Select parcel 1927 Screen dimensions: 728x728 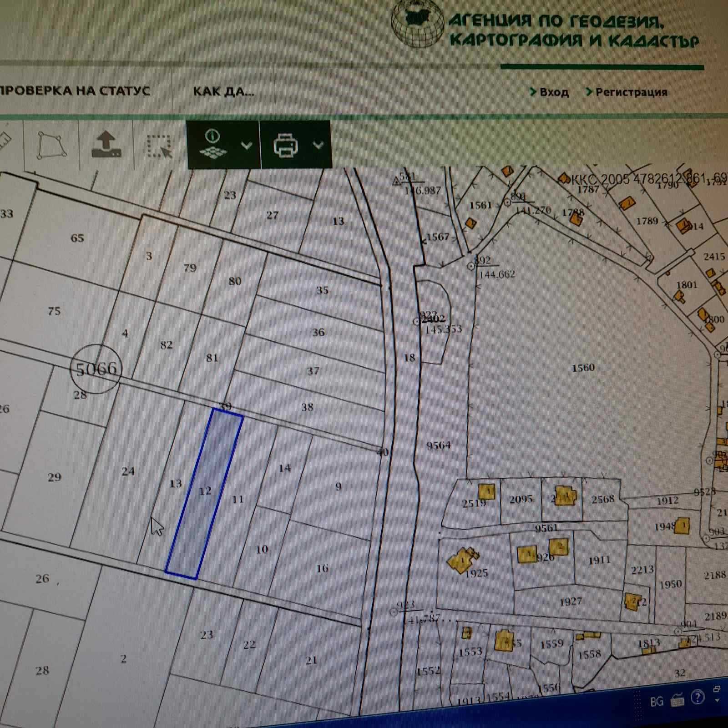571,602
